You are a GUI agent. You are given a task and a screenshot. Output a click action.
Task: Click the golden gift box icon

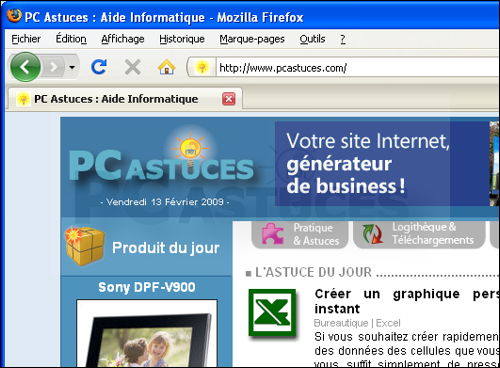[x=85, y=246]
